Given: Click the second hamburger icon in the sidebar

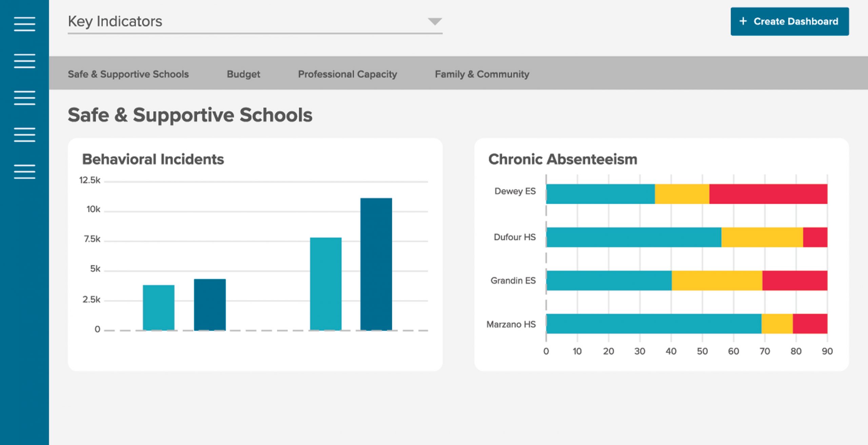Looking at the screenshot, I should tap(24, 61).
